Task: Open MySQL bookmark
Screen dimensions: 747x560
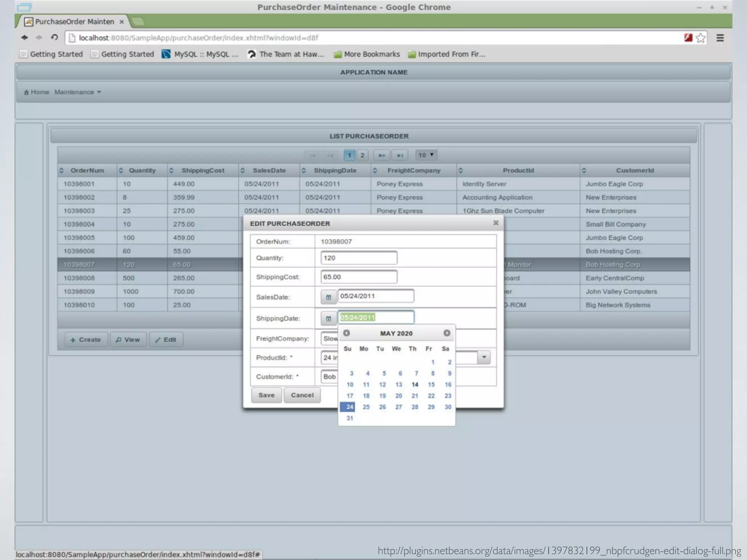Action: [x=200, y=54]
